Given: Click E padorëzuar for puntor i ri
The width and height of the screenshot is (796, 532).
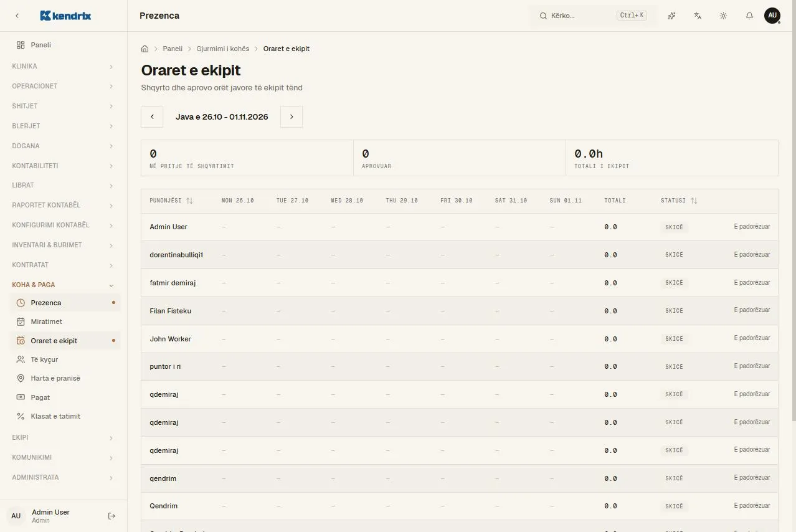Looking at the screenshot, I should point(752,366).
